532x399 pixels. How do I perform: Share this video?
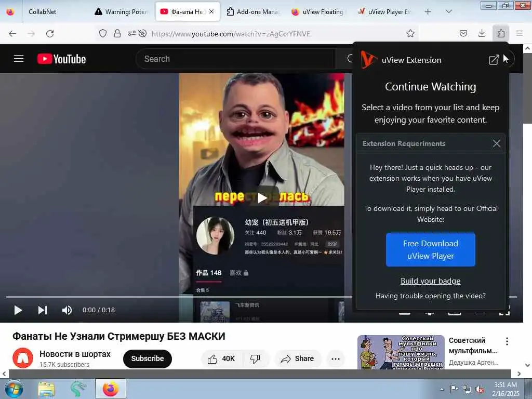(x=298, y=358)
